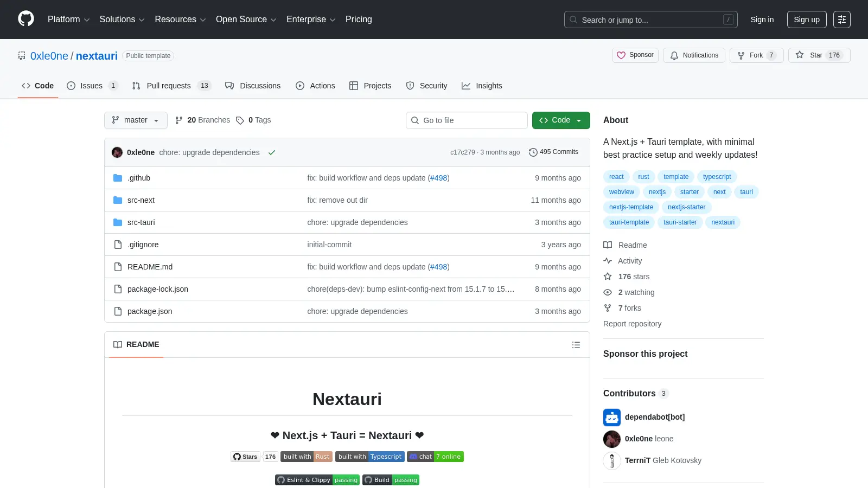The width and height of the screenshot is (868, 488).
Task: Open the Pricing page
Action: (359, 20)
